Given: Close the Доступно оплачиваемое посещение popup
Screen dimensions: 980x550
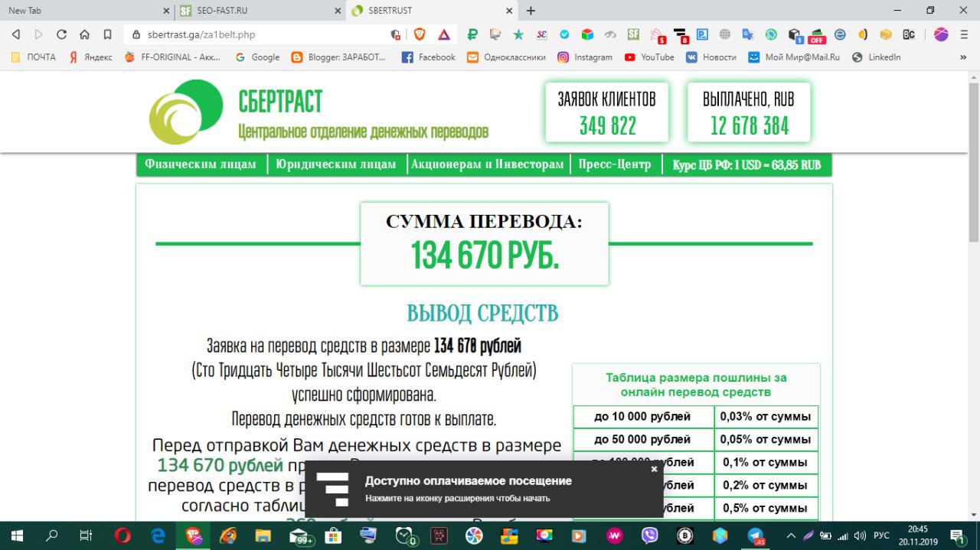Looking at the screenshot, I should [x=654, y=469].
